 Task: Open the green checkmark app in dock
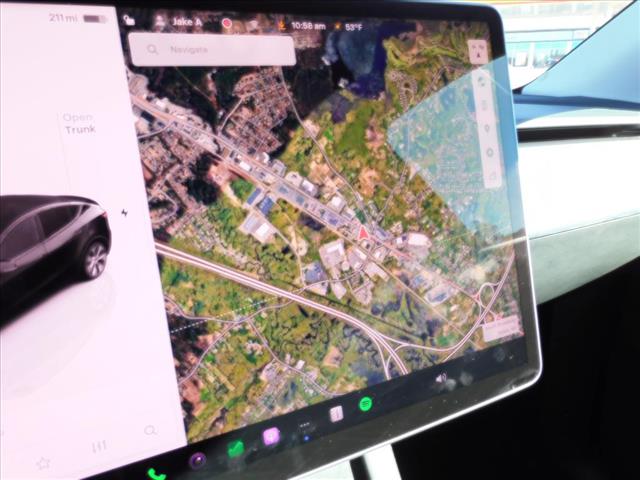pos(236,449)
